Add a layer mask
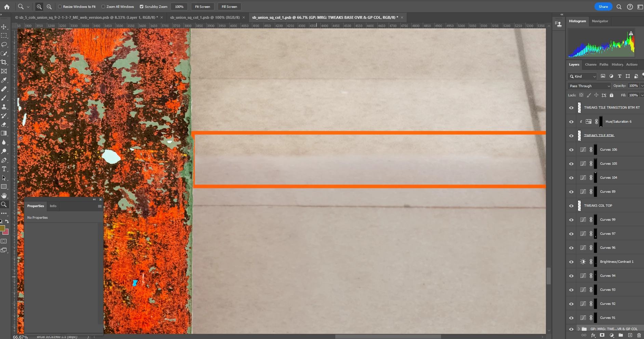644x339 pixels. [x=602, y=335]
